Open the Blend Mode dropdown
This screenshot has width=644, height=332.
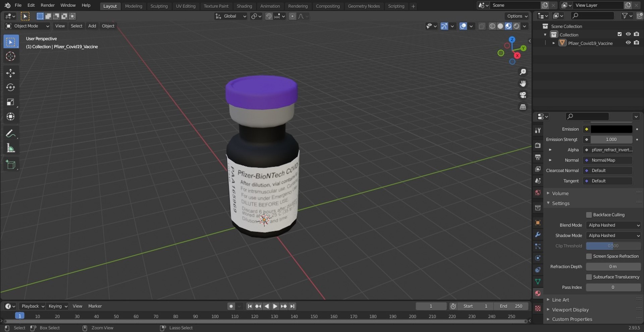click(613, 225)
